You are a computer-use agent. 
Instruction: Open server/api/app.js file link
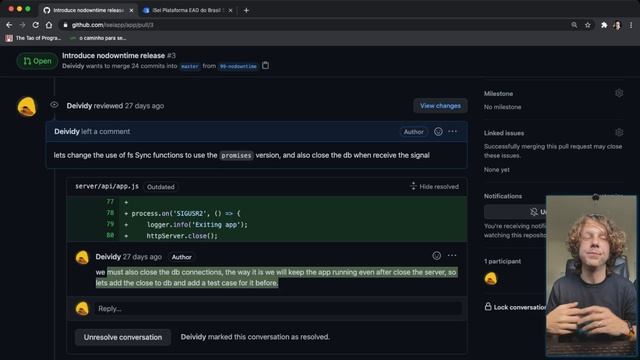(107, 186)
